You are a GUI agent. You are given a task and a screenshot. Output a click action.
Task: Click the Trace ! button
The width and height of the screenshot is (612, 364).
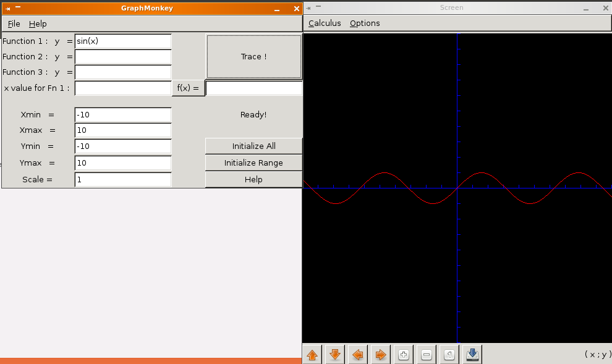click(x=253, y=57)
